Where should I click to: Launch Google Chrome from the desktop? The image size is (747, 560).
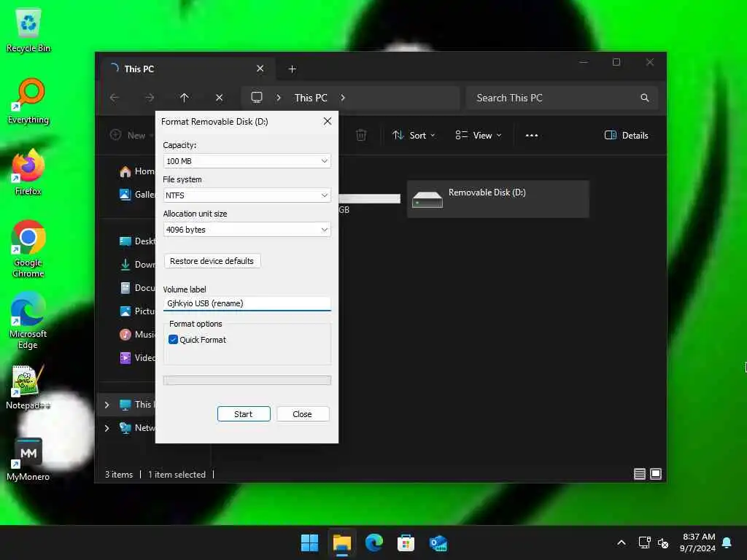click(28, 249)
